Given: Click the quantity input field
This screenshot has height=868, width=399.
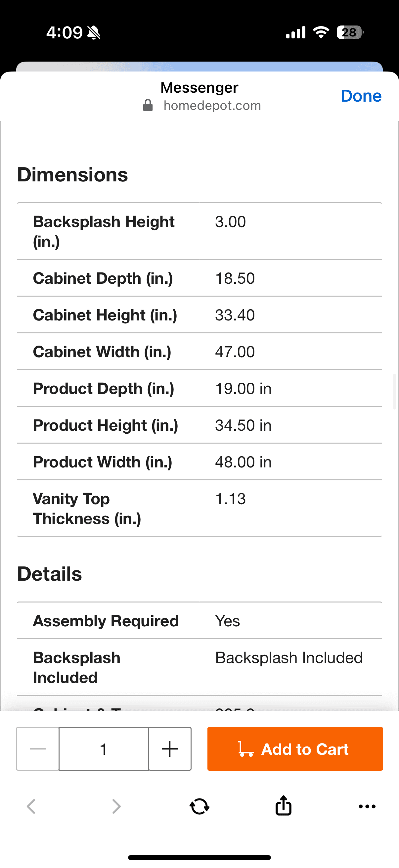Looking at the screenshot, I should (103, 749).
